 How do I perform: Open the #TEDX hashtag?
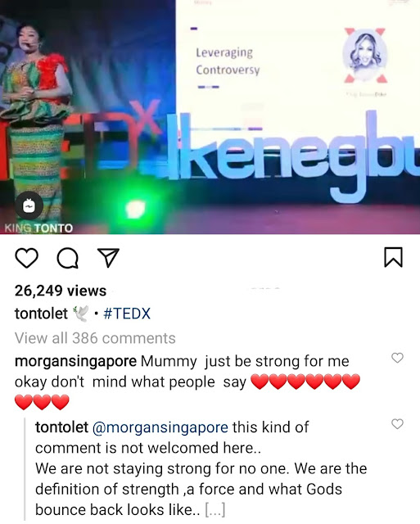(x=127, y=314)
